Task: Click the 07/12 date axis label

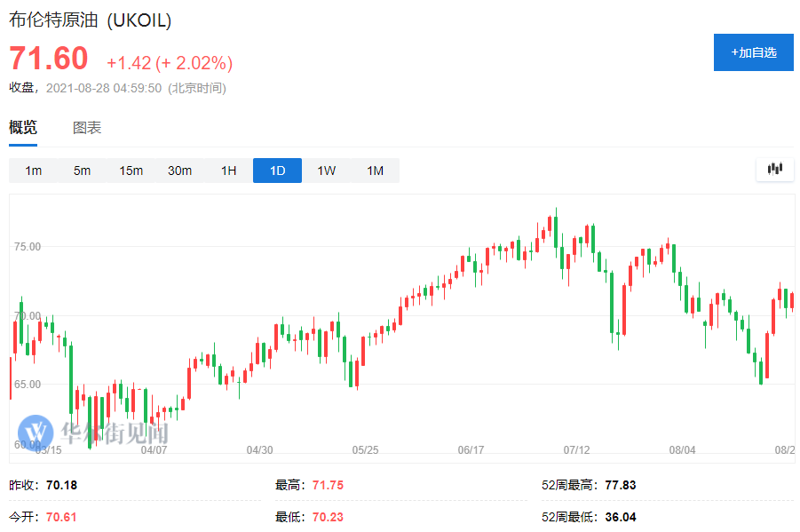Action: click(577, 450)
